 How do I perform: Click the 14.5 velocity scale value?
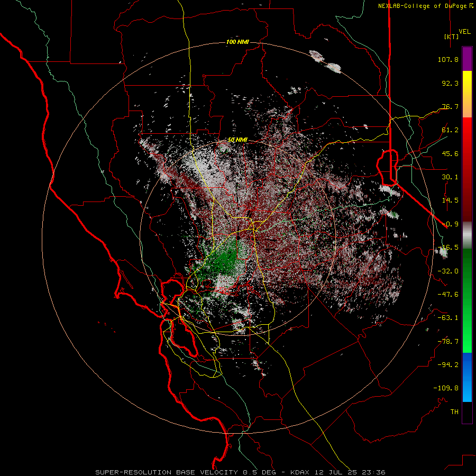coord(450,200)
